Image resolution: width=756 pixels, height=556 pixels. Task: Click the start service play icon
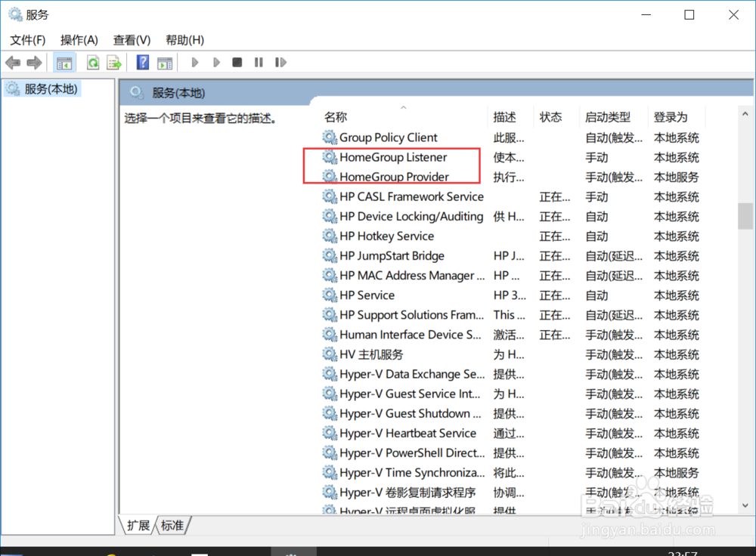coord(194,62)
